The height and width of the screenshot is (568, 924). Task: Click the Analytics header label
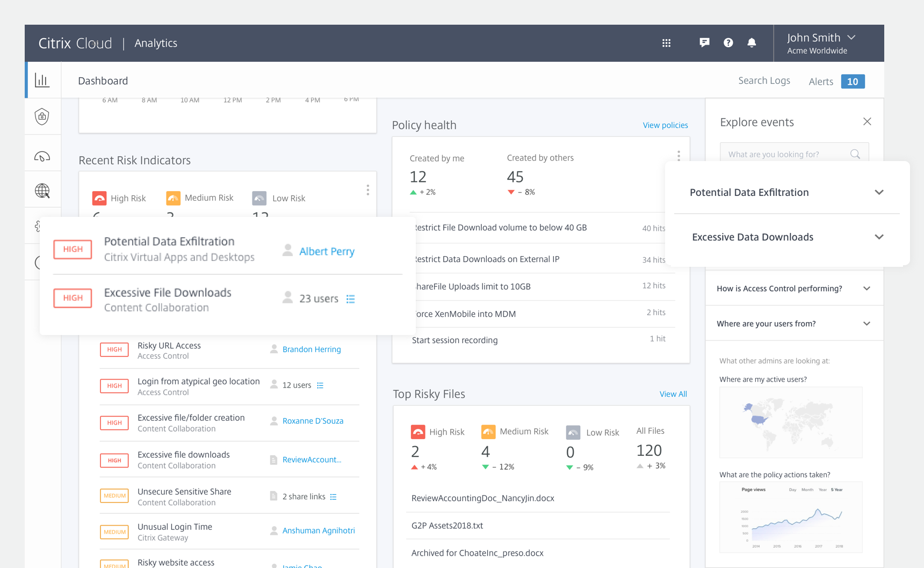156,43
